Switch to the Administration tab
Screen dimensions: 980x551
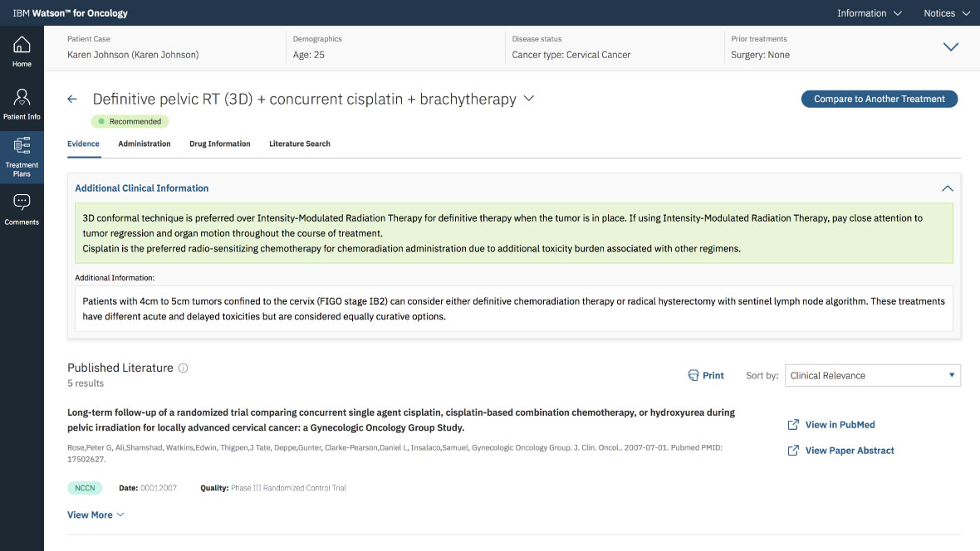point(145,144)
